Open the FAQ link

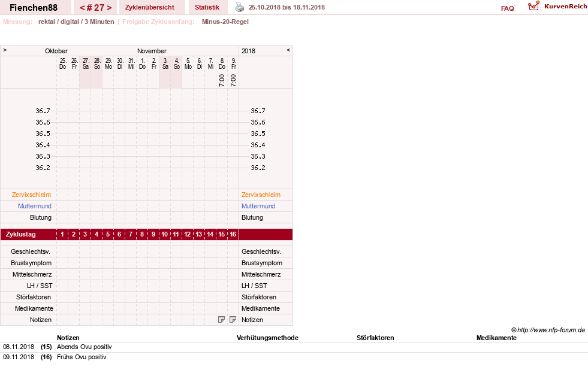pyautogui.click(x=507, y=8)
